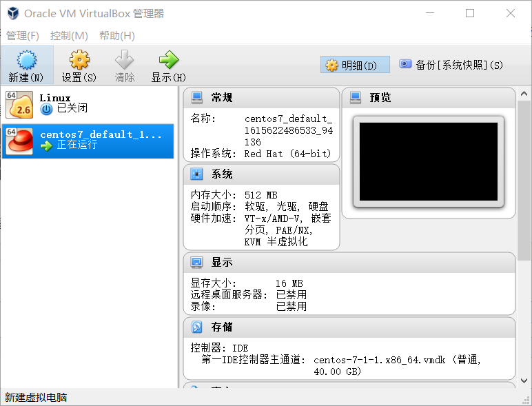The height and width of the screenshot is (406, 532).
Task: Click the 常规 general section icon
Action: [x=197, y=98]
